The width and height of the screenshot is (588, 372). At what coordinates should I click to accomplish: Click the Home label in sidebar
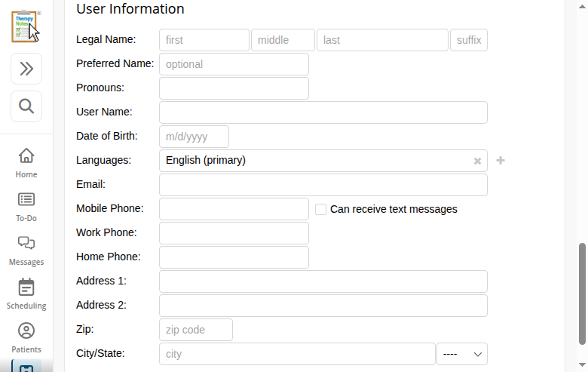click(x=26, y=174)
